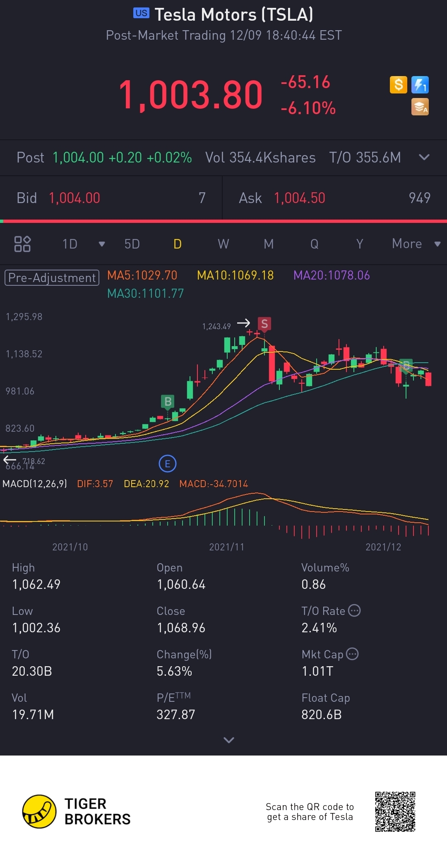Select the W weekly chart tab
Viewport: 447px width, 868px height.
pyautogui.click(x=223, y=244)
